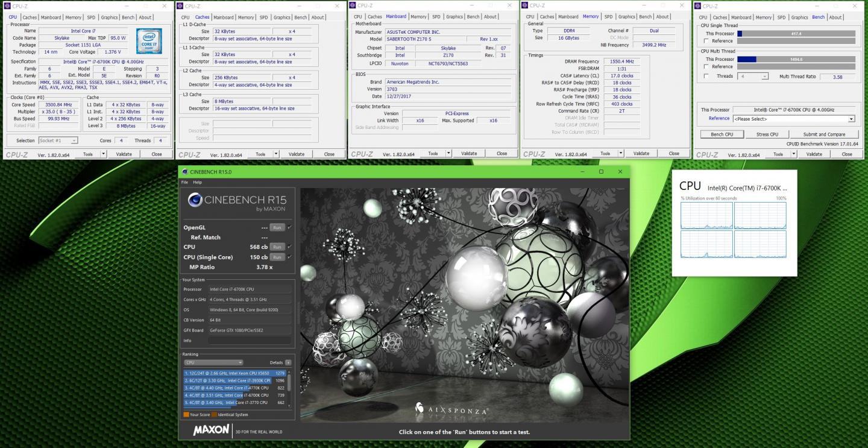
Task: Run the CPU (Single Core) test
Action: tap(277, 257)
